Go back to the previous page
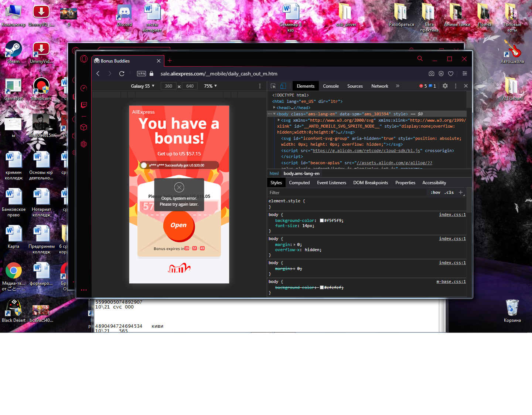Viewport: 532px width, 415px height. 98,74
